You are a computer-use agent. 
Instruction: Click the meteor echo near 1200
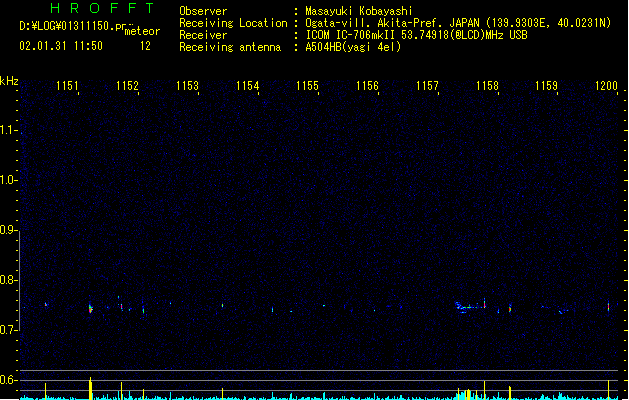coord(609,307)
